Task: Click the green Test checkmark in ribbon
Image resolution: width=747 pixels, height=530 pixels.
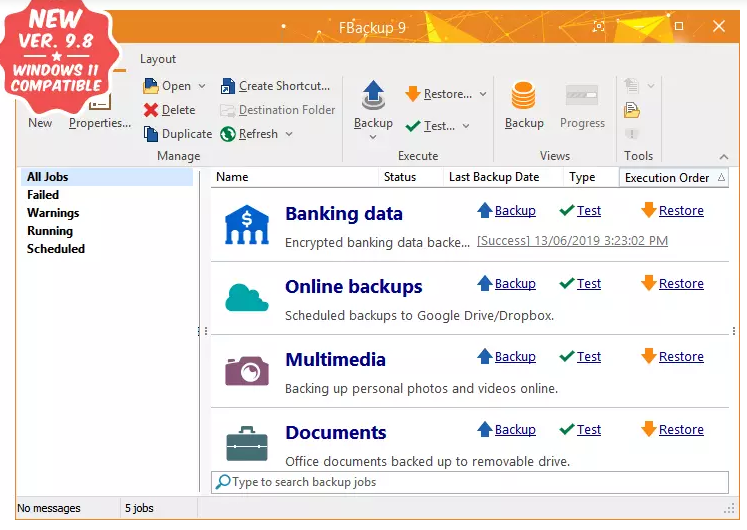Action: point(413,126)
